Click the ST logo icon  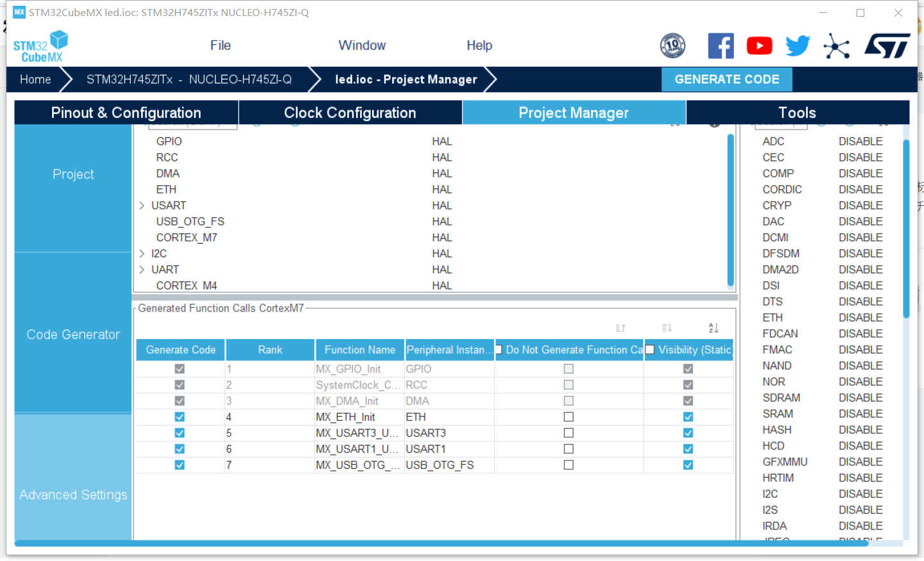point(887,46)
